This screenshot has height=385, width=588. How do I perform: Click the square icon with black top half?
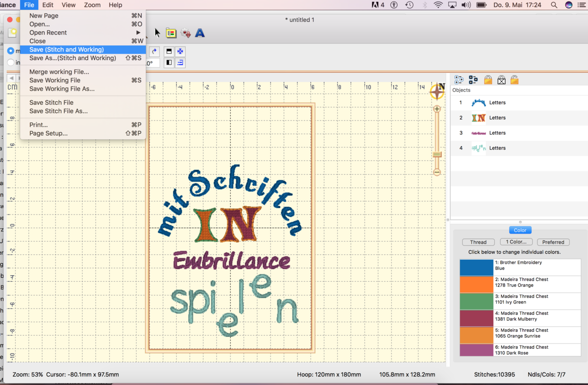coord(169,51)
